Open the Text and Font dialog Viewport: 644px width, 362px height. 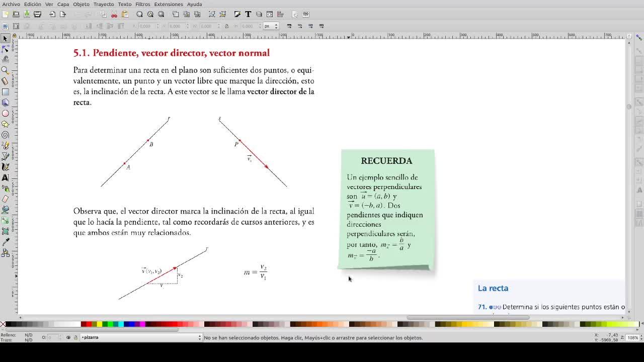248,14
